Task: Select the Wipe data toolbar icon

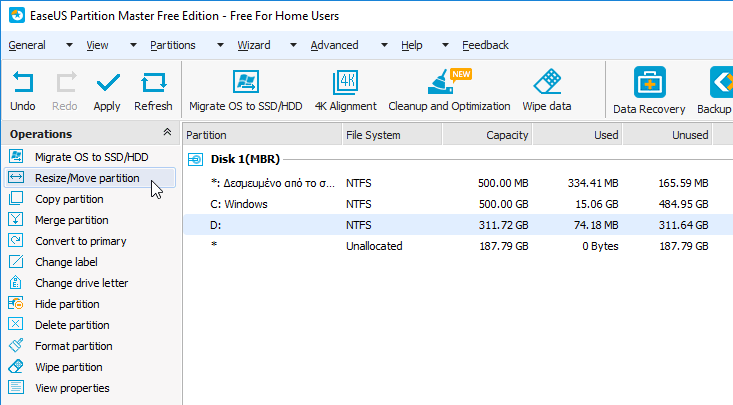Action: (x=547, y=82)
